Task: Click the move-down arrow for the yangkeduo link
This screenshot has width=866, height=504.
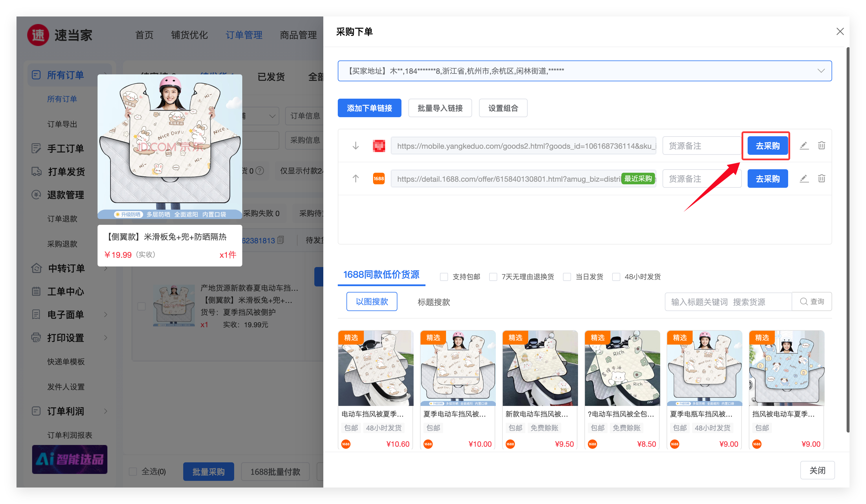Action: click(355, 146)
